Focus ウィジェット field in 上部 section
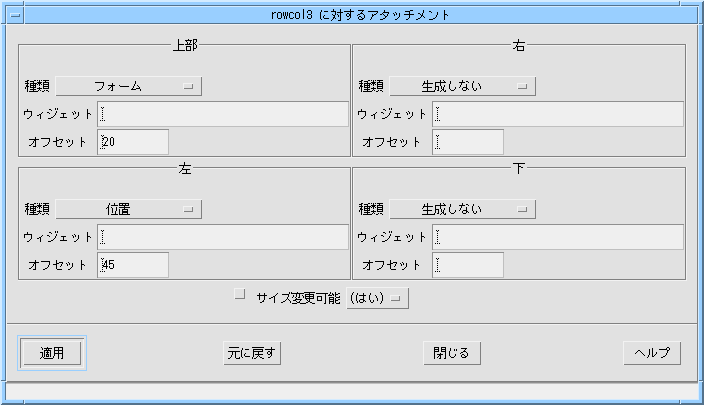Screen dimensions: 704x405 click(223, 114)
